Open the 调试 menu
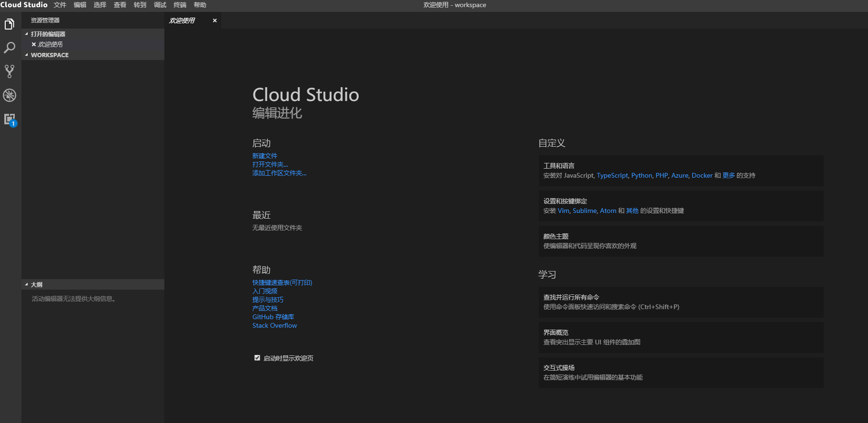This screenshot has width=868, height=423. click(x=160, y=5)
